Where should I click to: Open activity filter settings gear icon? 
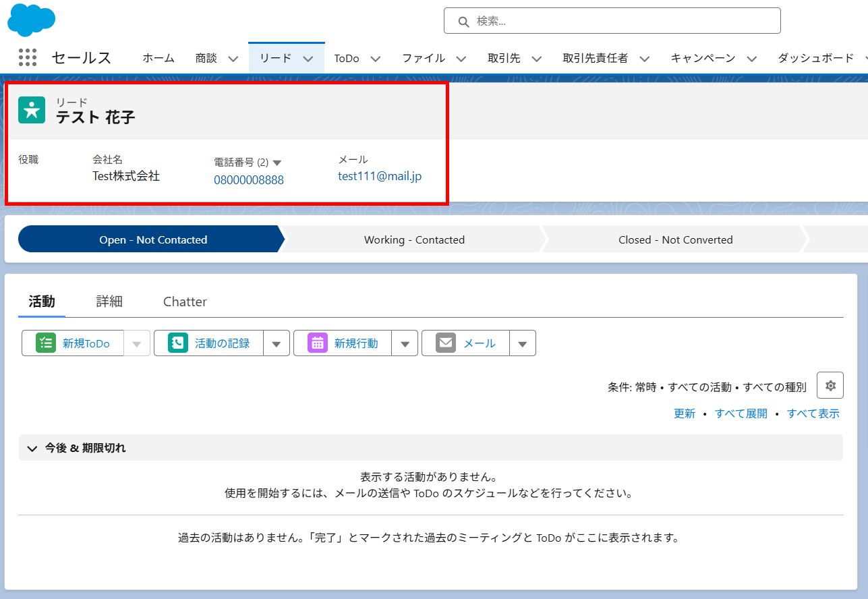click(830, 386)
